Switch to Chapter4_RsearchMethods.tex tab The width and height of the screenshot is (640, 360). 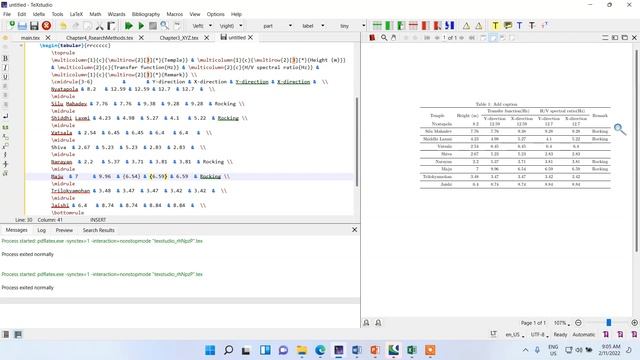pos(100,38)
